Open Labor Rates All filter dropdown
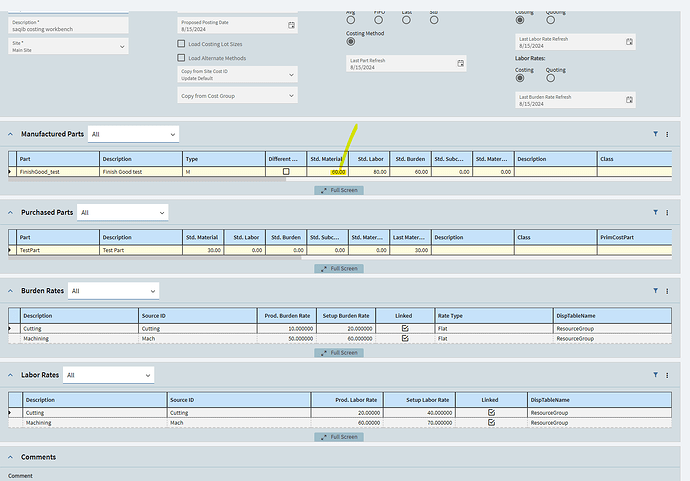The height and width of the screenshot is (481, 690). (x=108, y=375)
